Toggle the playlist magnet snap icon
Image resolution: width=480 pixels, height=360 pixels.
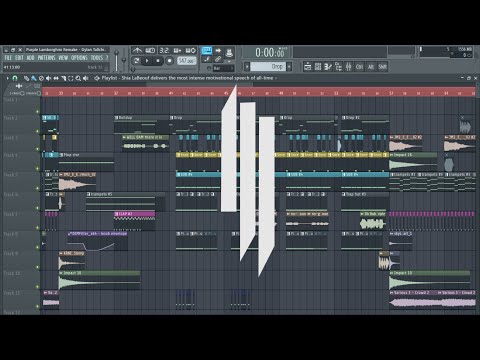(x=15, y=78)
